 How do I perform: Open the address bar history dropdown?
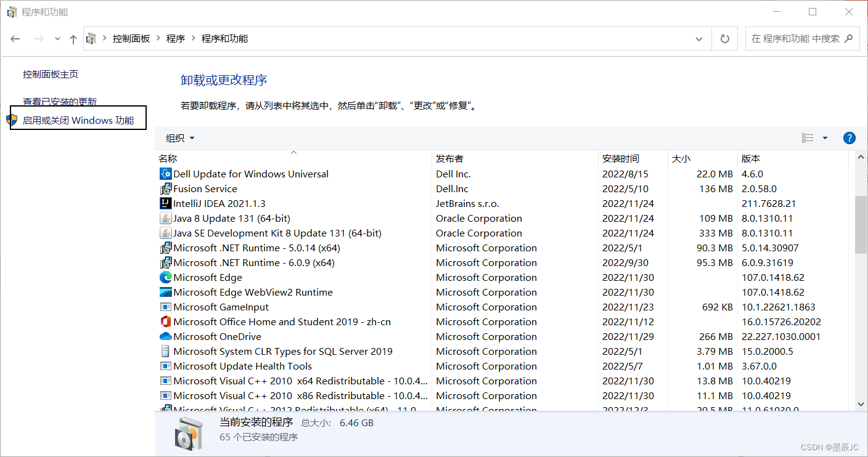(699, 39)
